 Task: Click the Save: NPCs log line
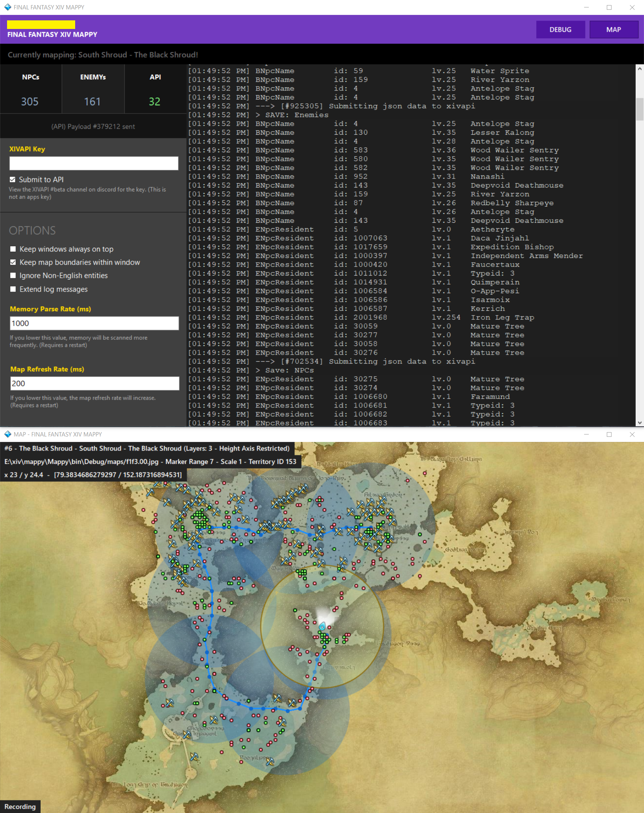click(x=251, y=370)
